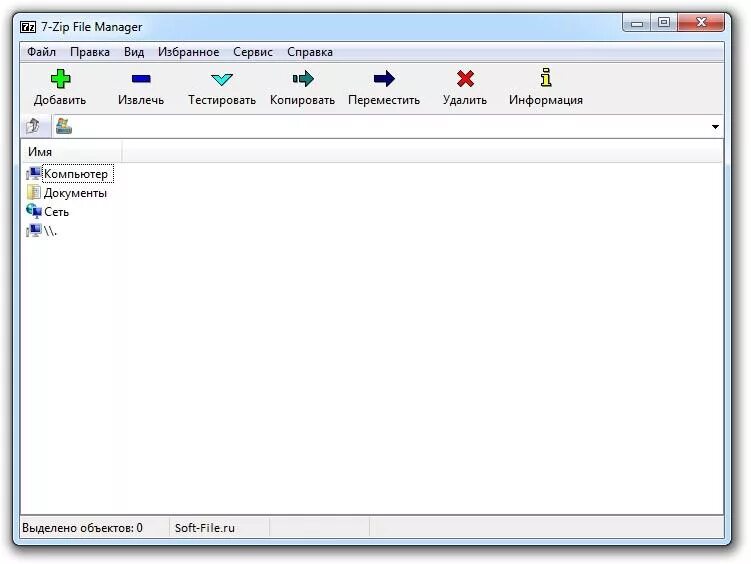Go up one folder level button

[x=34, y=126]
